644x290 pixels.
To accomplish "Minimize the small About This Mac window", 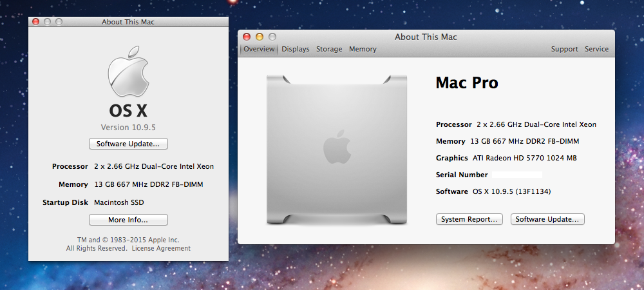I will [x=47, y=22].
